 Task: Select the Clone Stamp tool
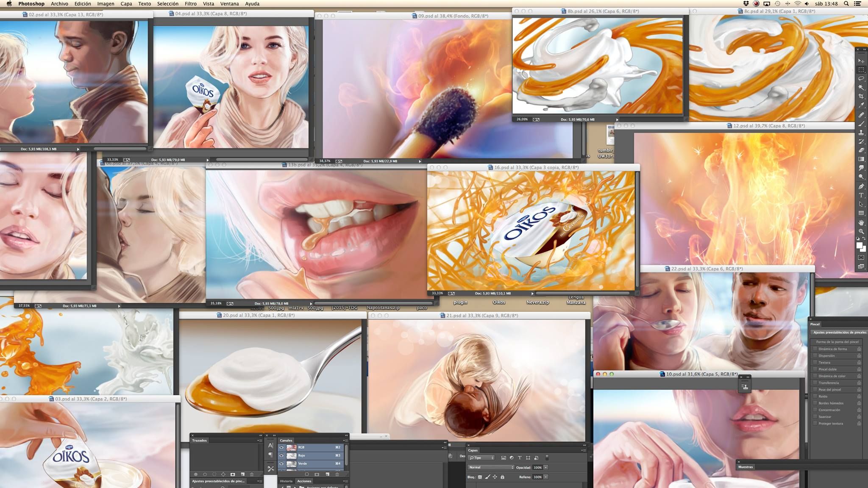pyautogui.click(x=861, y=133)
